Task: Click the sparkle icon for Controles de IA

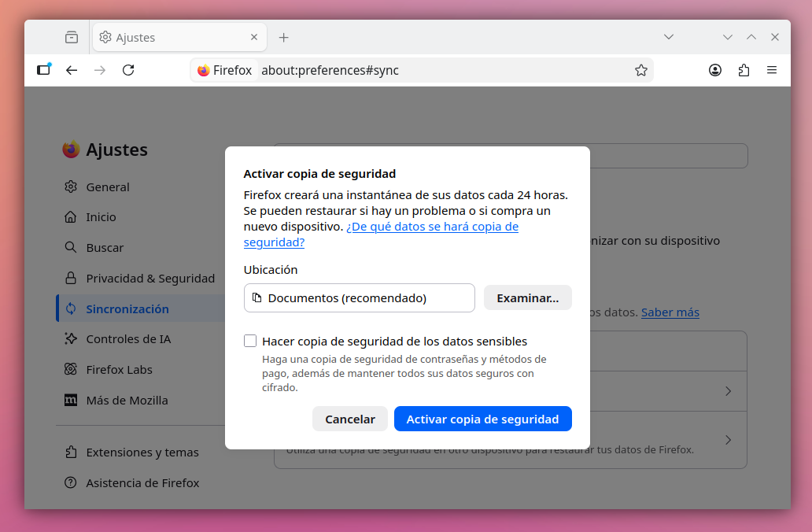Action: pyautogui.click(x=71, y=338)
